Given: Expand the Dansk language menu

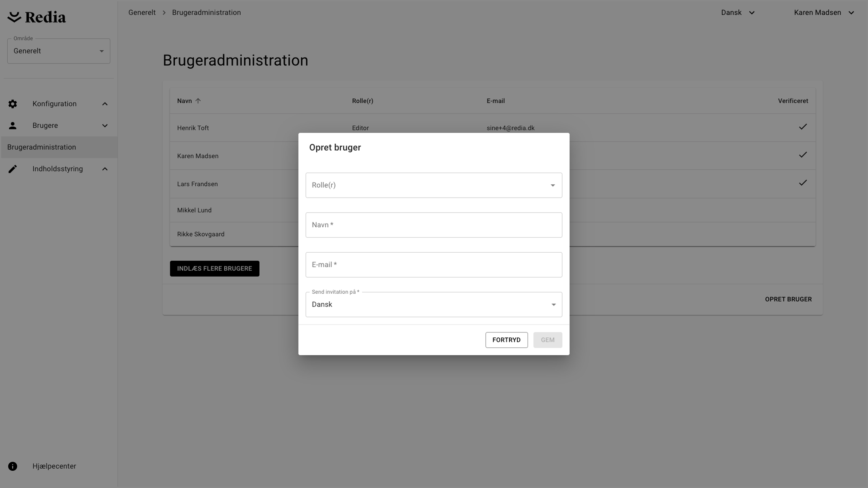Looking at the screenshot, I should 737,12.
